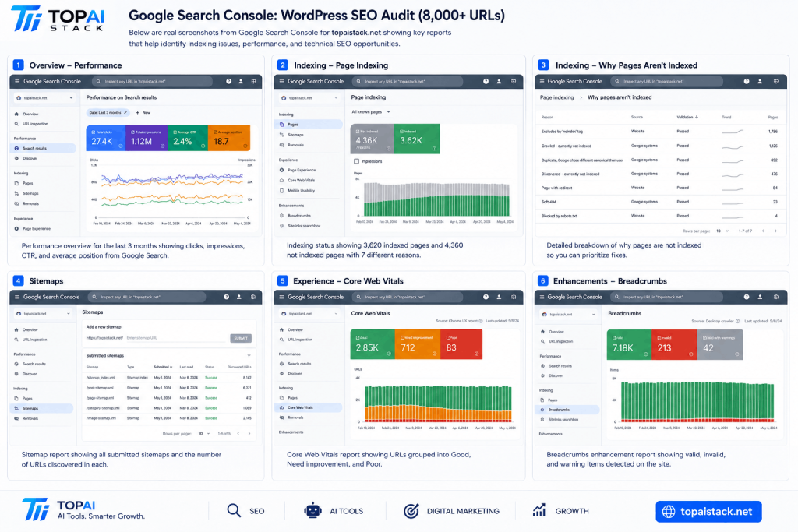This screenshot has width=798, height=532.
Task: Expand All known pages dropdown
Action: click(371, 112)
